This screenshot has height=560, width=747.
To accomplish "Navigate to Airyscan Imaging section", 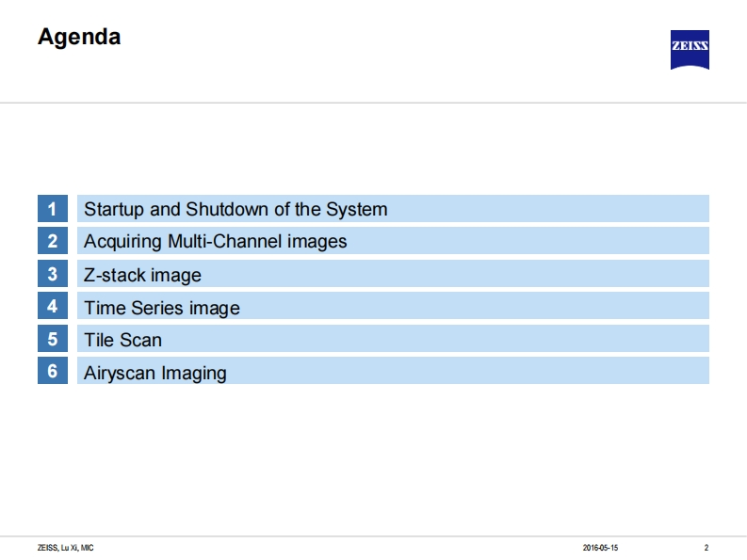I will pos(154,373).
